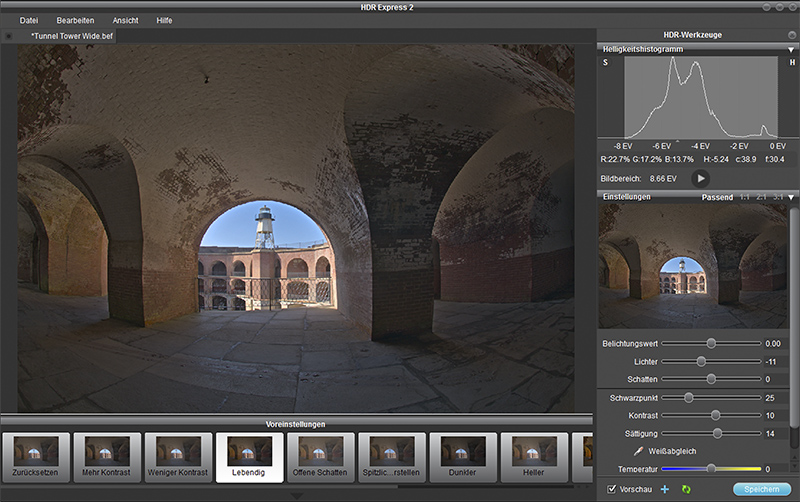
Task: Click the S shadows clipping indicator
Action: click(x=605, y=63)
